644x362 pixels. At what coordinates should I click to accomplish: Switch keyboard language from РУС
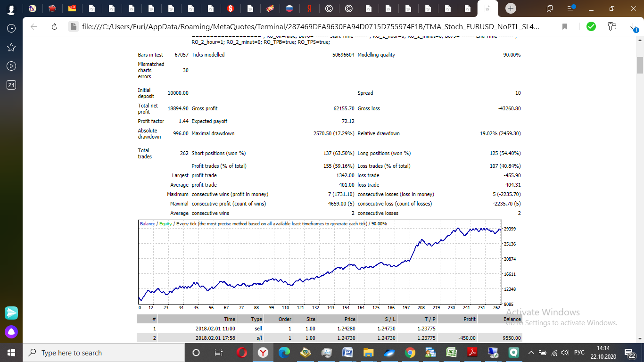[x=579, y=353]
